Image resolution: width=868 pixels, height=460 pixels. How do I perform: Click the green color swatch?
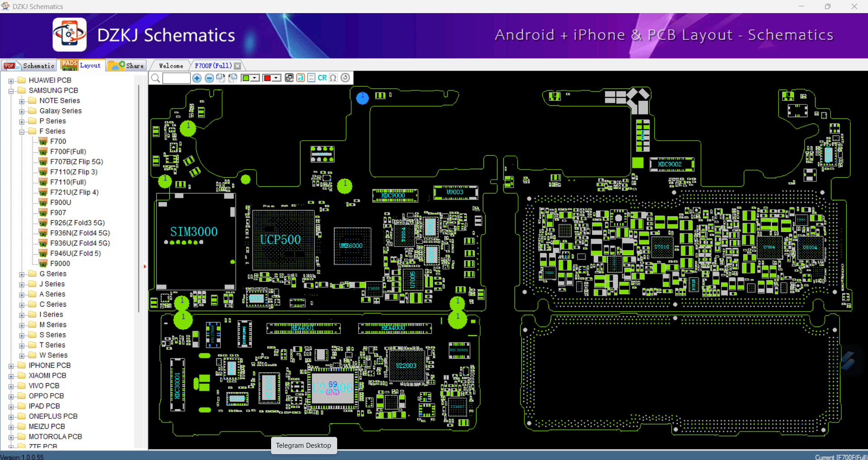pyautogui.click(x=246, y=78)
